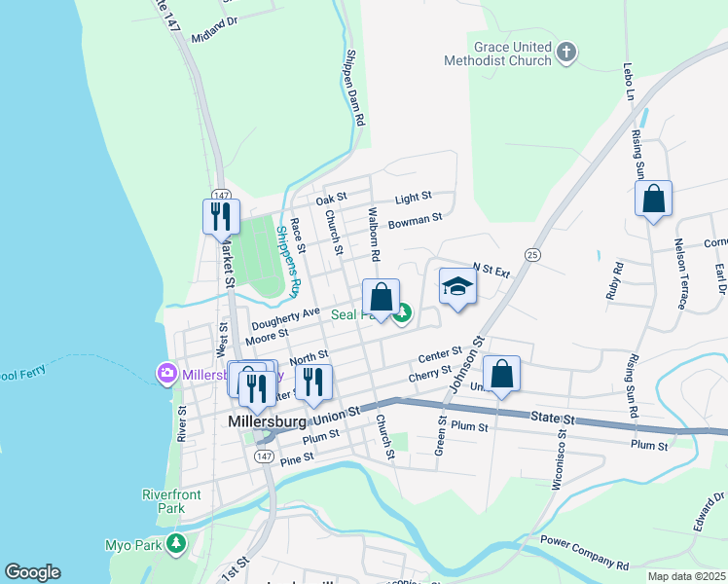Select the N St Ext label
Viewport: 728px width, 584px height.
pos(491,271)
